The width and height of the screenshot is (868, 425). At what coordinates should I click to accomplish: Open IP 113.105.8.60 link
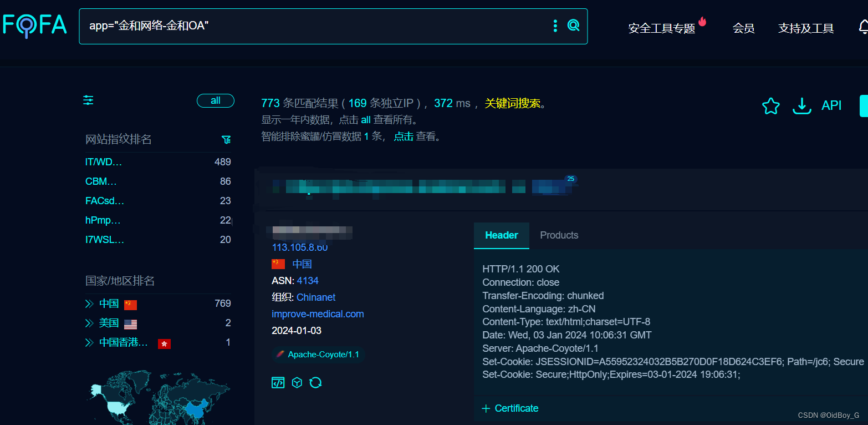[x=300, y=247]
